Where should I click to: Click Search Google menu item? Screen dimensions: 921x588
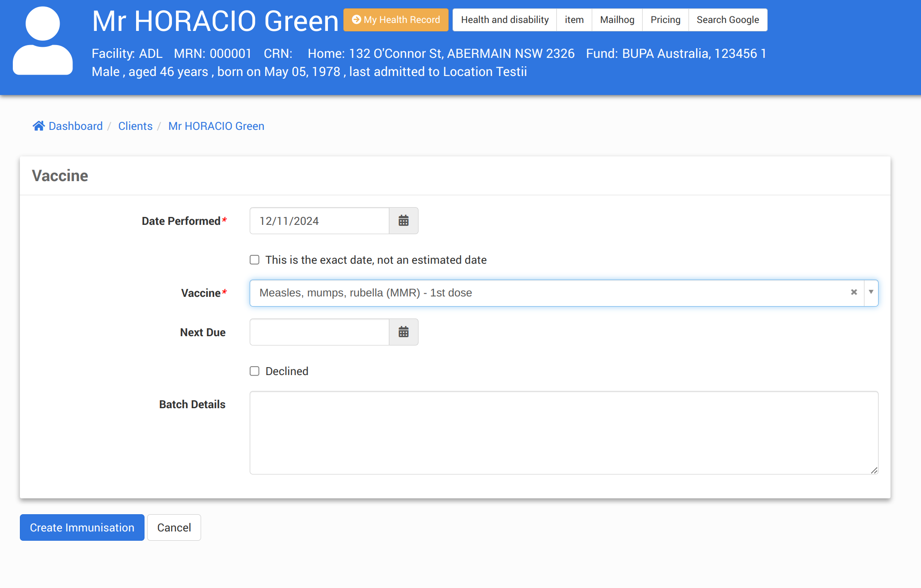727,20
